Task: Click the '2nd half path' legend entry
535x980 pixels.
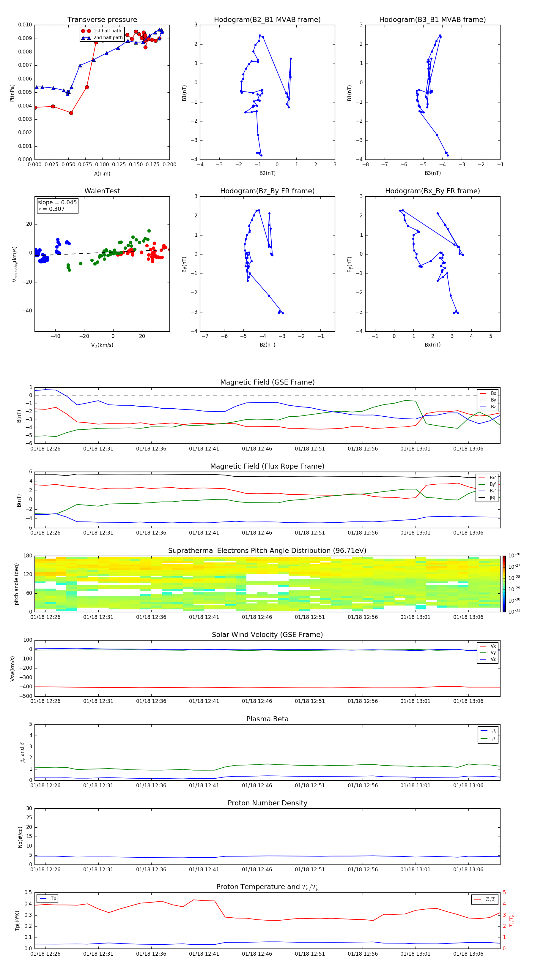Action: point(102,38)
